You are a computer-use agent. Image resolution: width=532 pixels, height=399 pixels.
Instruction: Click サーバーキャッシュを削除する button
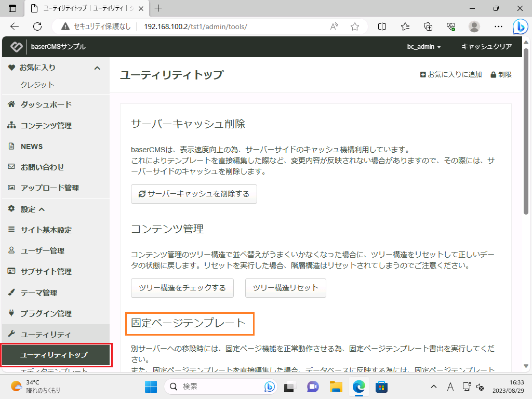(194, 194)
